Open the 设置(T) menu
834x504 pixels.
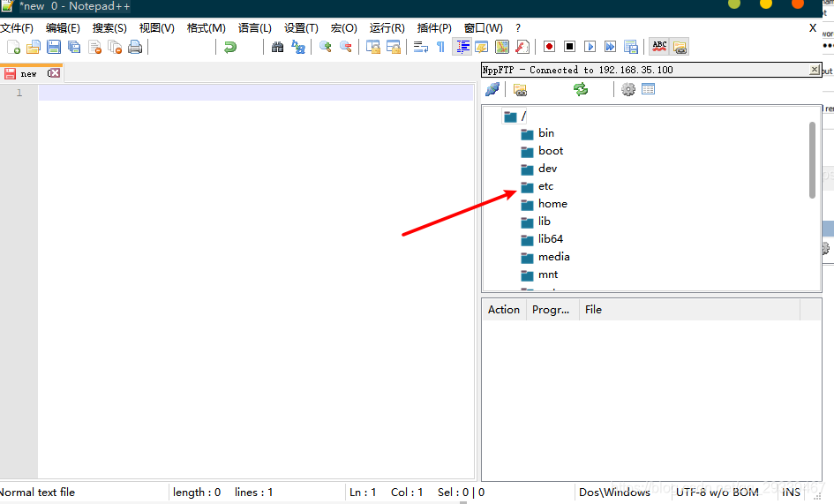tap(301, 27)
